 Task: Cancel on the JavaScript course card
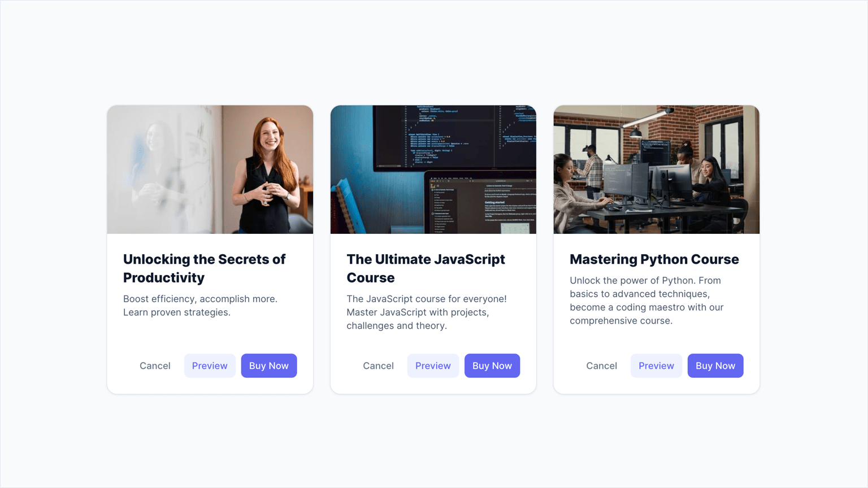378,365
